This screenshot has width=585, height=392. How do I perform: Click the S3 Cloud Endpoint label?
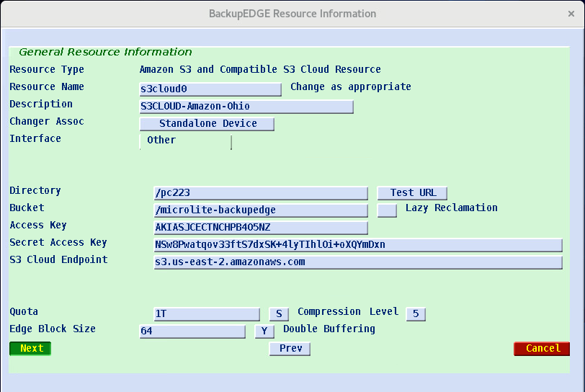[x=58, y=259]
